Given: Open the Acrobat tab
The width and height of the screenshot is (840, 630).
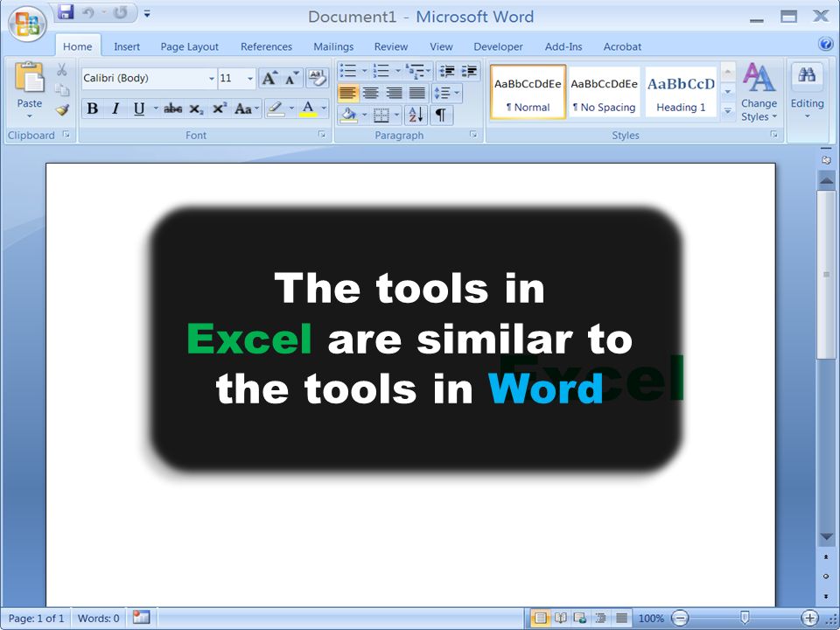Looking at the screenshot, I should click(622, 46).
